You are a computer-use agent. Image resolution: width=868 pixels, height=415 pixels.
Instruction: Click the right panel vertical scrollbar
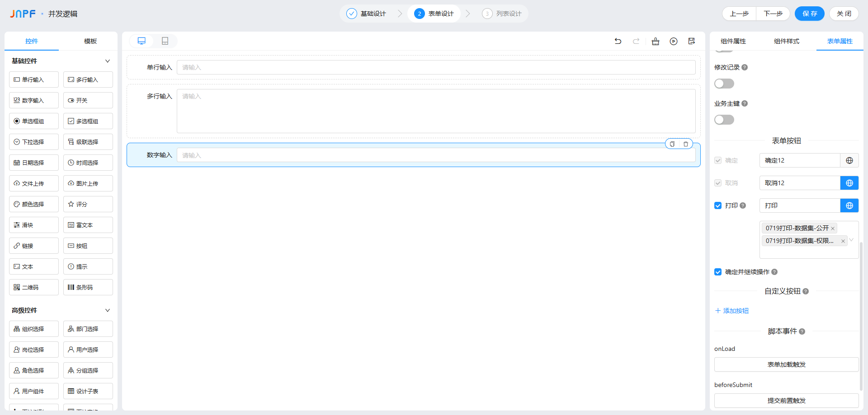click(x=861, y=316)
